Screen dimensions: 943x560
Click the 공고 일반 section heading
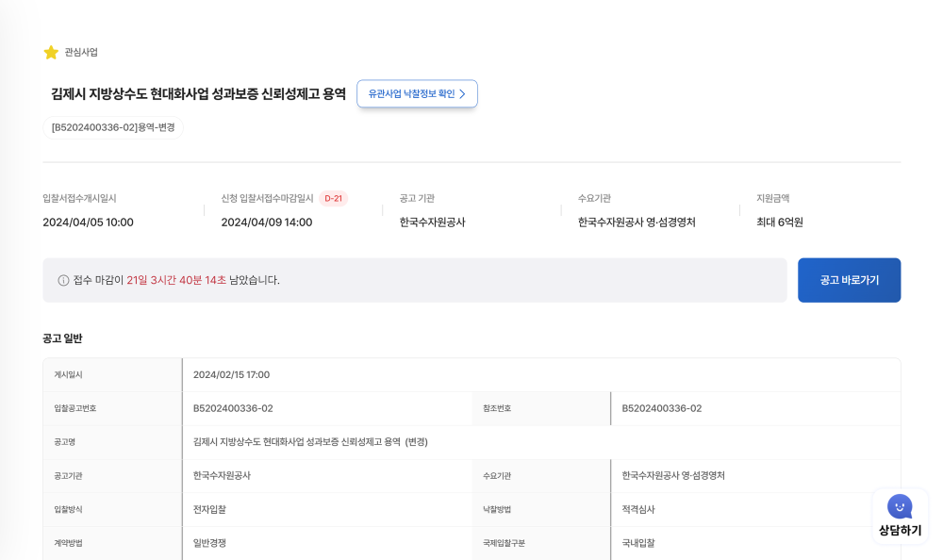click(62, 338)
